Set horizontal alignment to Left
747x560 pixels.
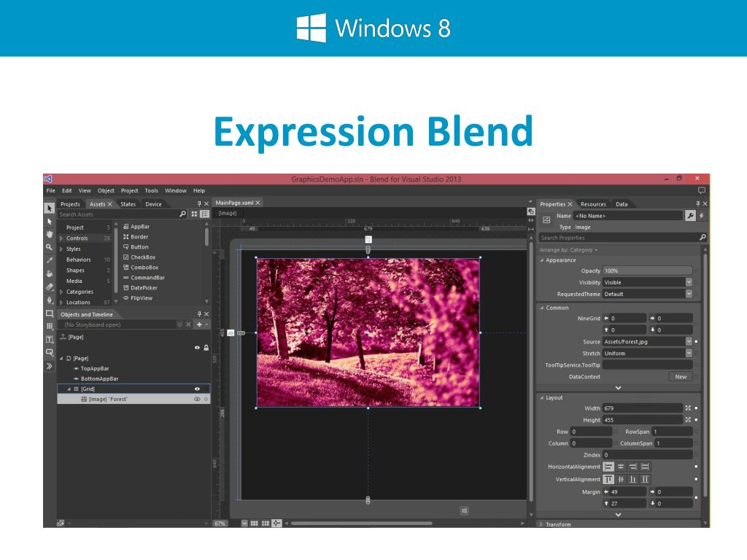point(608,467)
